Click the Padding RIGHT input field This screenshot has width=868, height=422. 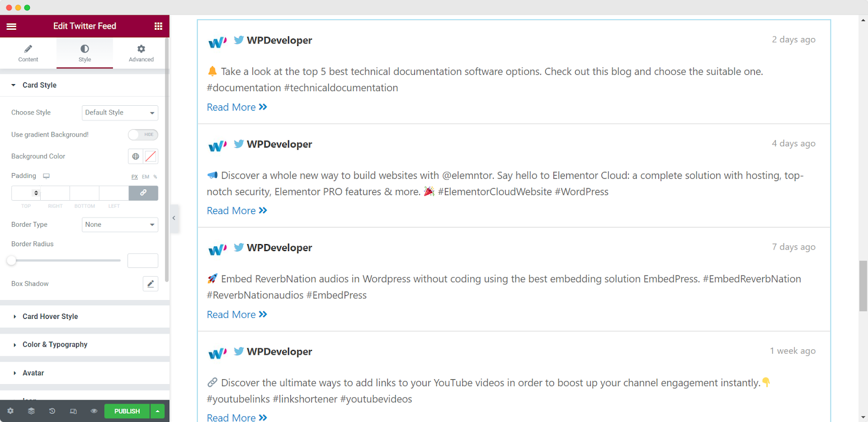tap(55, 193)
